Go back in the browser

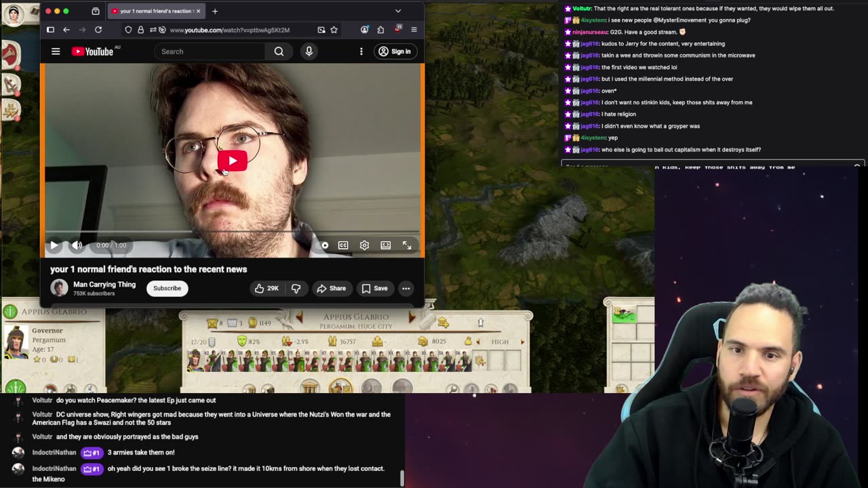(66, 30)
